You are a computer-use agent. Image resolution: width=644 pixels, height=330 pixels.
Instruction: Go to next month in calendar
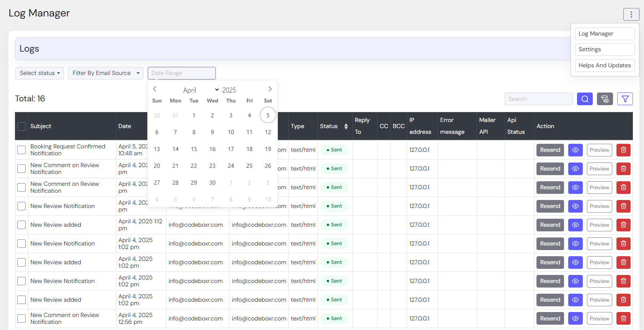point(270,89)
